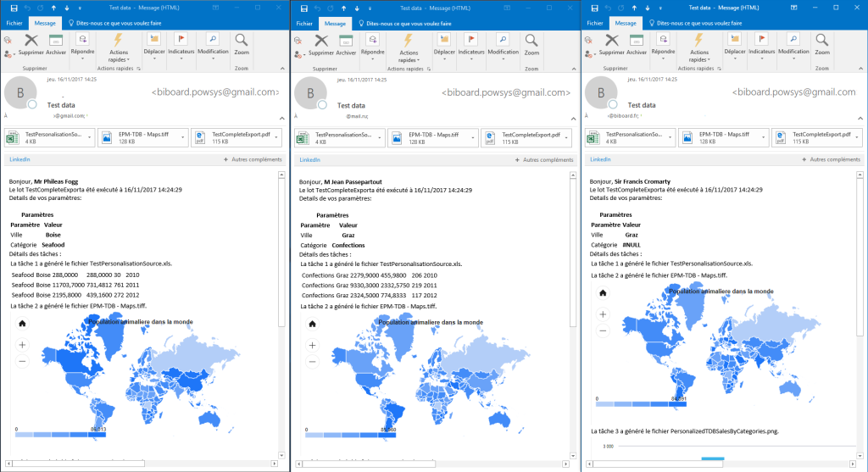Open dropdown of TestPersonalisationSo... attachment in Francis Cromarty window
Screen dimensions: 868x472
pyautogui.click(x=670, y=138)
